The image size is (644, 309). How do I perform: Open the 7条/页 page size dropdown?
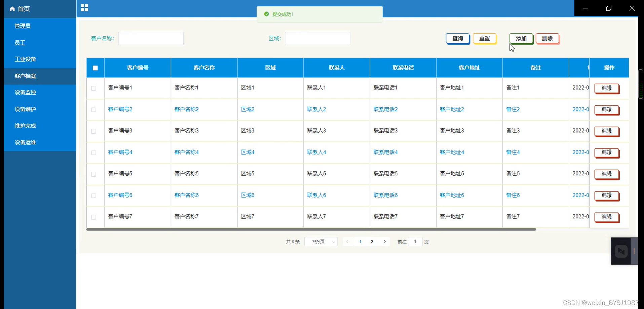[x=320, y=241]
